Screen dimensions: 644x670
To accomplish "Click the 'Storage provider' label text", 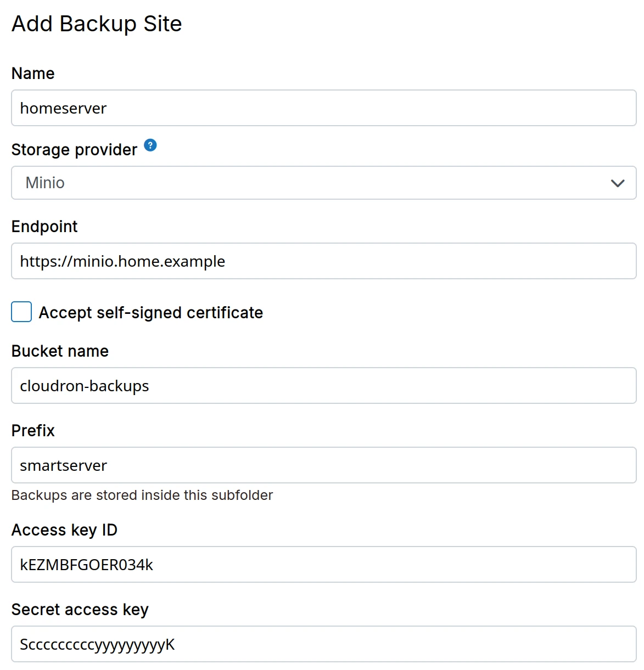I will click(x=74, y=150).
